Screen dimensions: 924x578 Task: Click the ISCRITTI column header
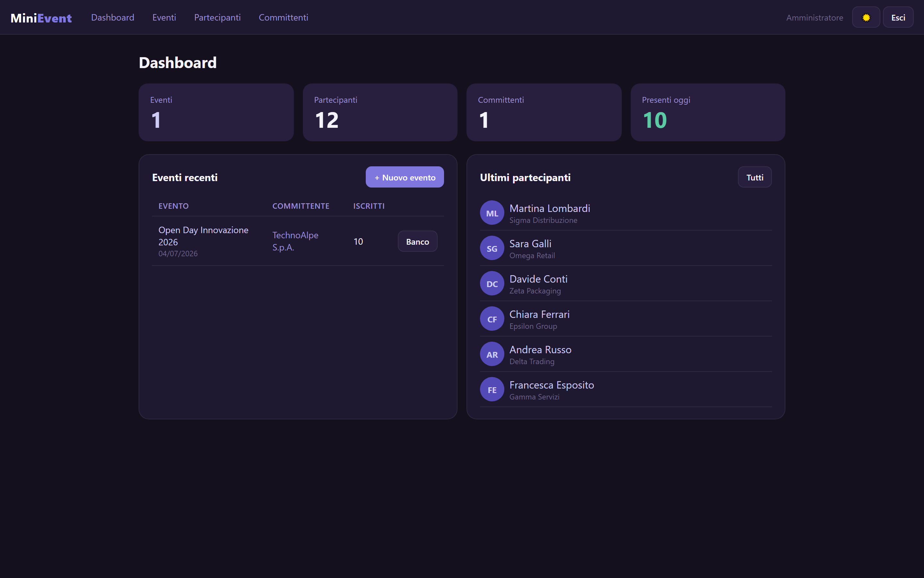click(368, 206)
